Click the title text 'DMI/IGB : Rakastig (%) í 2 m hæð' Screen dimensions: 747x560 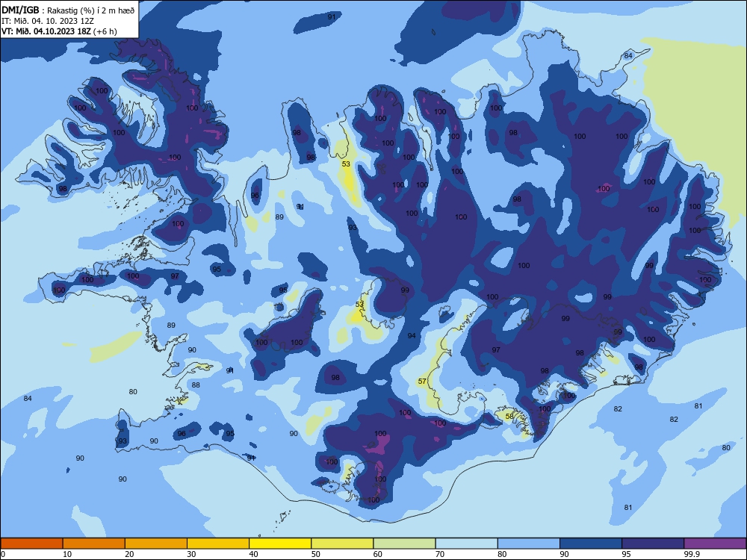point(68,10)
